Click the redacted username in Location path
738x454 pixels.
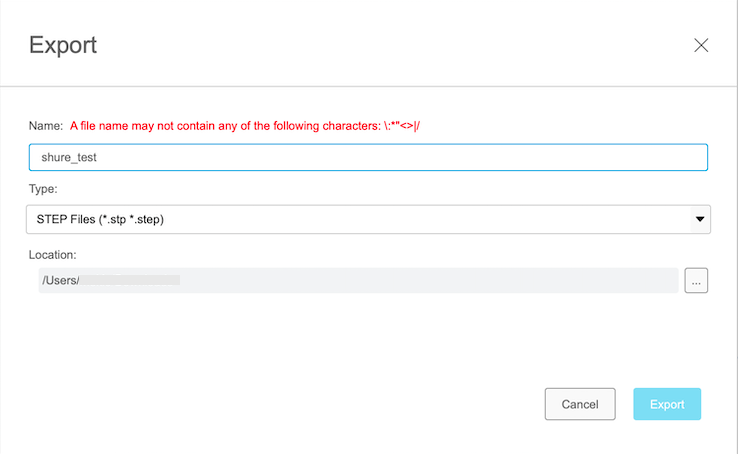pos(130,281)
